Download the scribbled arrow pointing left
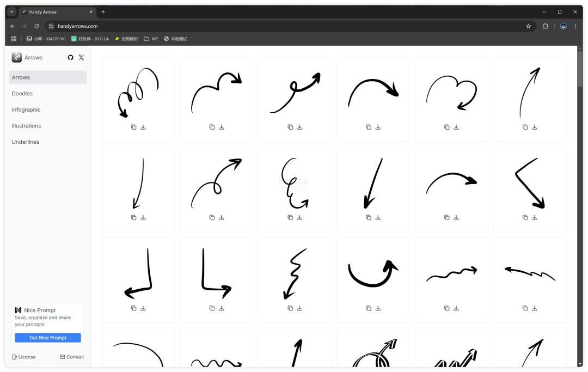The width and height of the screenshot is (588, 372). click(535, 308)
